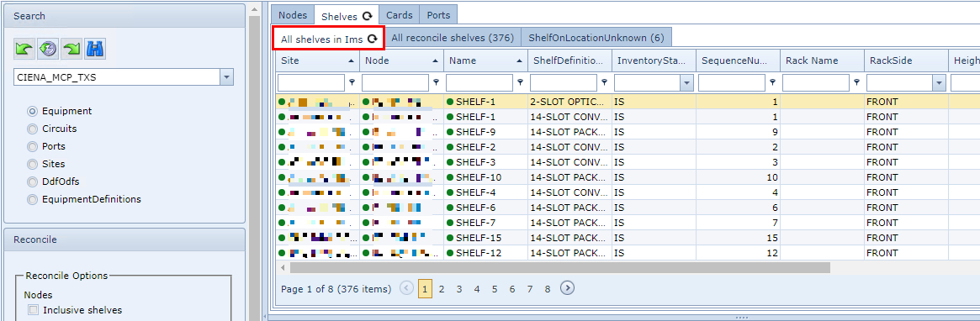The image size is (980, 321).
Task: Click the blue binoculars search icon
Action: click(x=95, y=49)
